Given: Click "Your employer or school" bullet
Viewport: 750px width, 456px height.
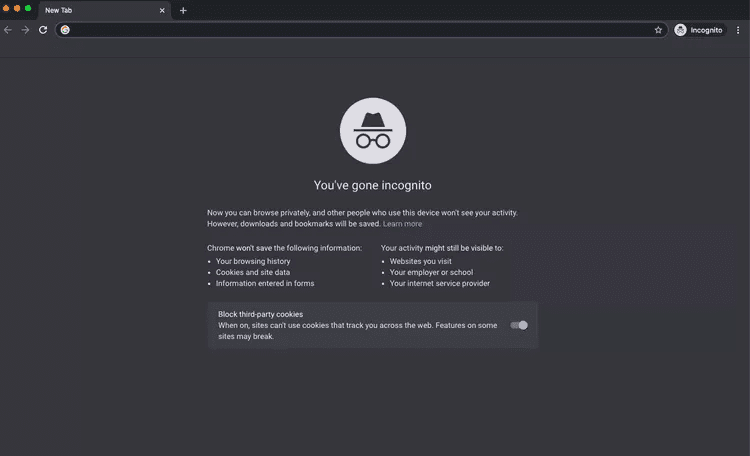Looking at the screenshot, I should pyautogui.click(x=431, y=272).
